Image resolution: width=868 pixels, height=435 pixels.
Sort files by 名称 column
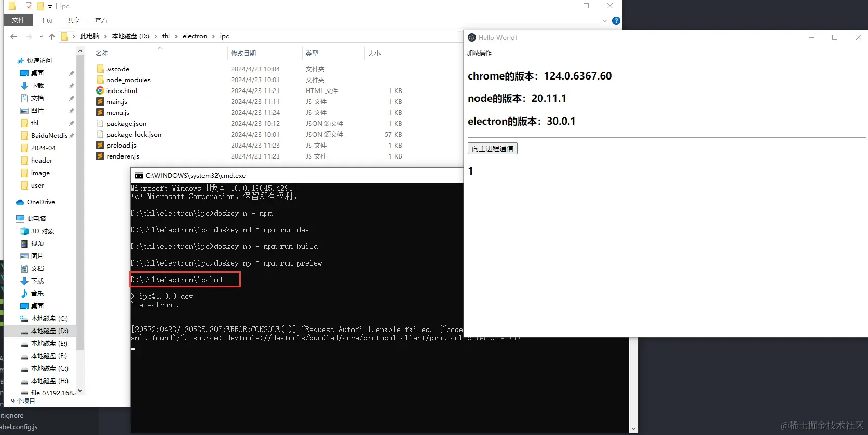point(102,53)
